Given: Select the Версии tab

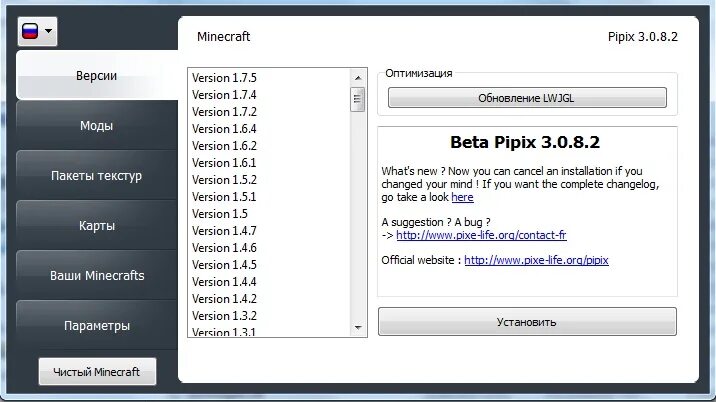Looking at the screenshot, I should tap(97, 75).
